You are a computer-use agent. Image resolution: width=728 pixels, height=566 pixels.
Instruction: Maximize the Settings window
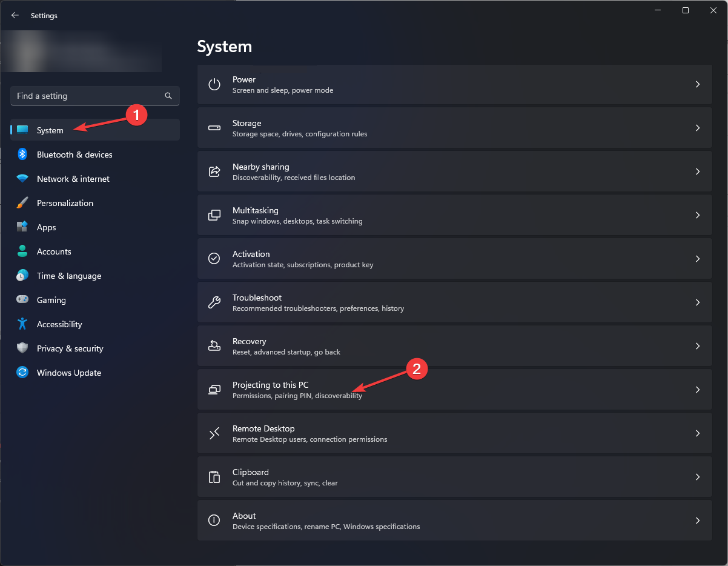click(686, 10)
